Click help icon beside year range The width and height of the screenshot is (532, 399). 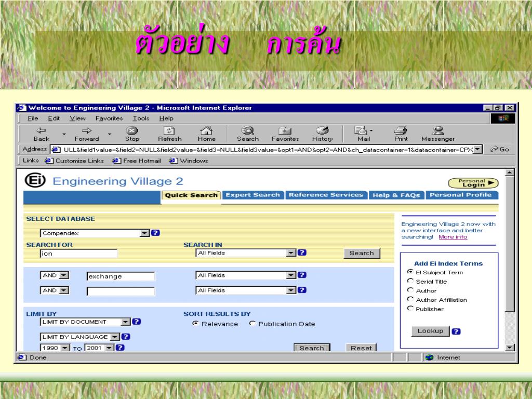[x=120, y=348]
